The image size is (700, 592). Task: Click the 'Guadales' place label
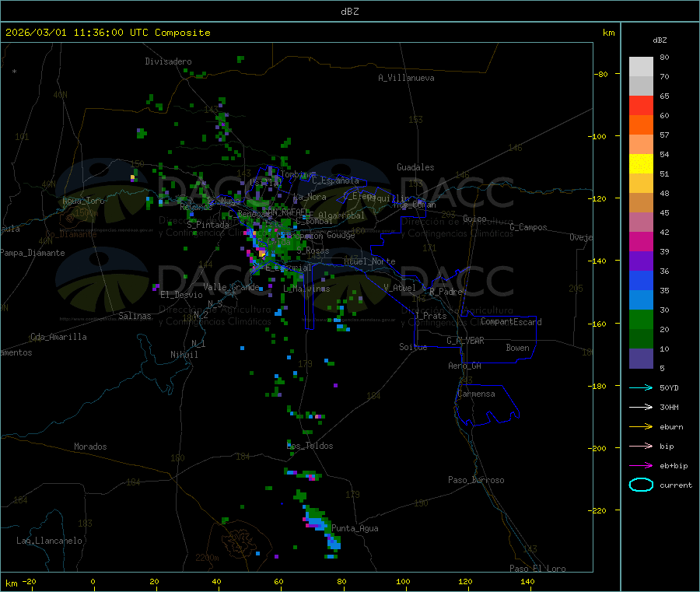[x=415, y=167]
